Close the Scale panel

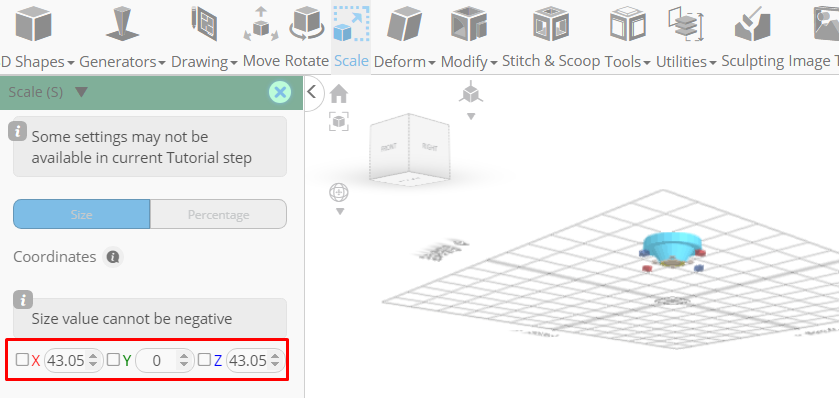[279, 93]
